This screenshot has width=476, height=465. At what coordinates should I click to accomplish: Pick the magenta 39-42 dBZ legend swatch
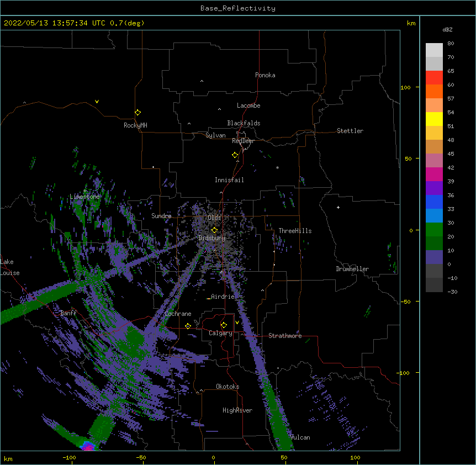click(434, 174)
